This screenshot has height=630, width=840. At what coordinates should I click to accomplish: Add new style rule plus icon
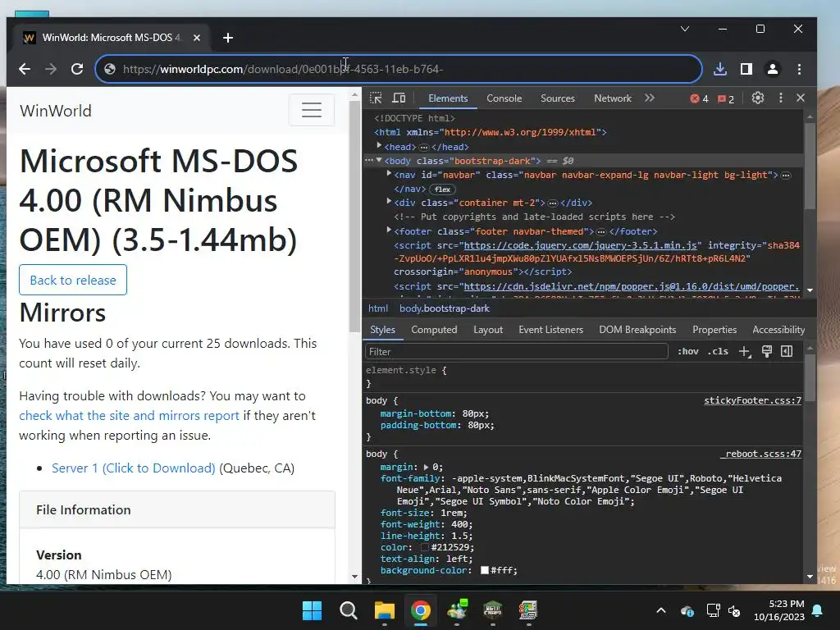745,351
